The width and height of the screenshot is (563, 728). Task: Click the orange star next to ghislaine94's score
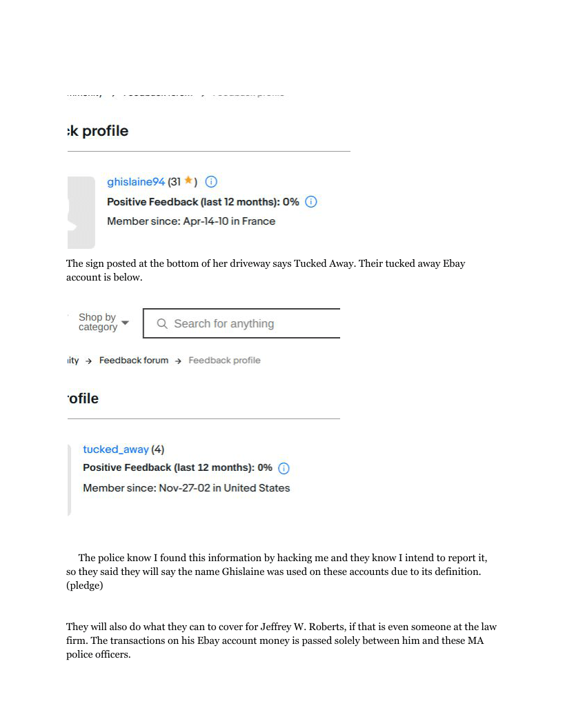(x=188, y=181)
